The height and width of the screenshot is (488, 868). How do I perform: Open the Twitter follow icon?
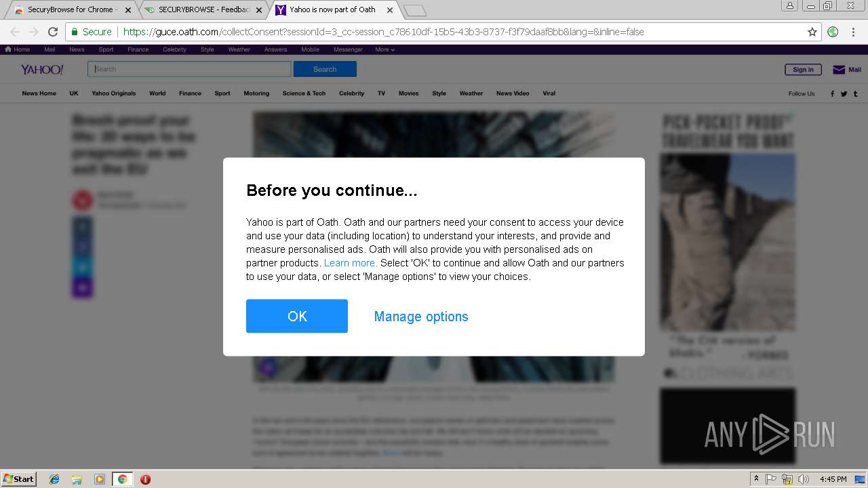844,94
